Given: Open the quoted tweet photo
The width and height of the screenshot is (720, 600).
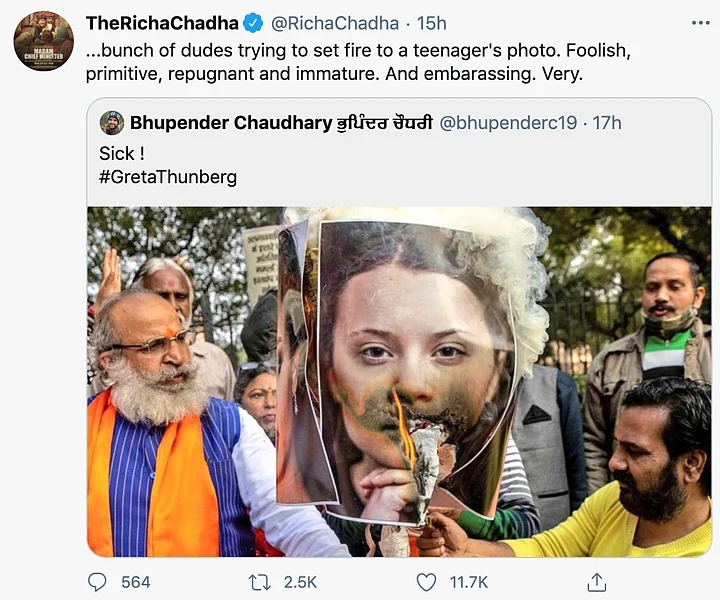Looking at the screenshot, I should tap(399, 381).
